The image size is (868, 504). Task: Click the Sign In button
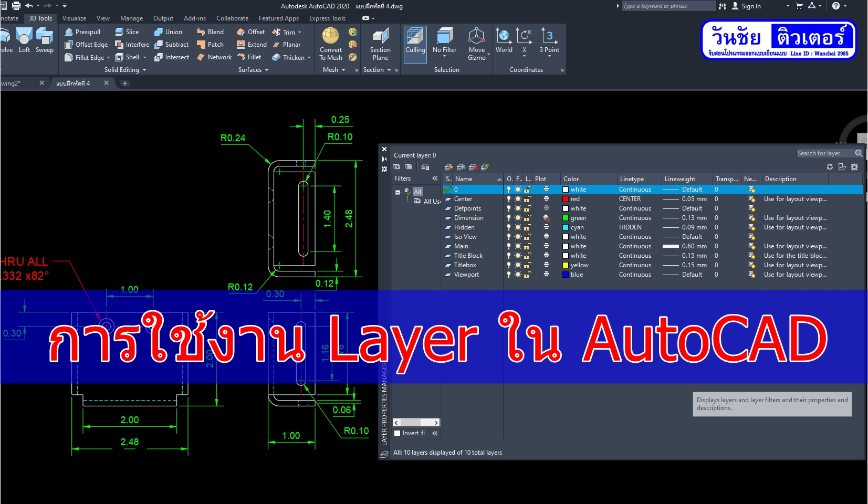[x=746, y=6]
